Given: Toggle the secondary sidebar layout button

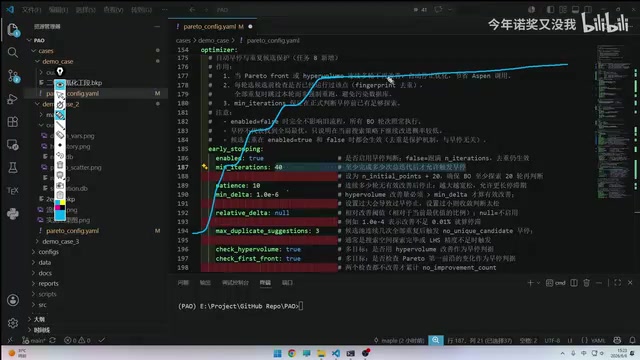Looking at the screenshot, I should coord(588,9).
